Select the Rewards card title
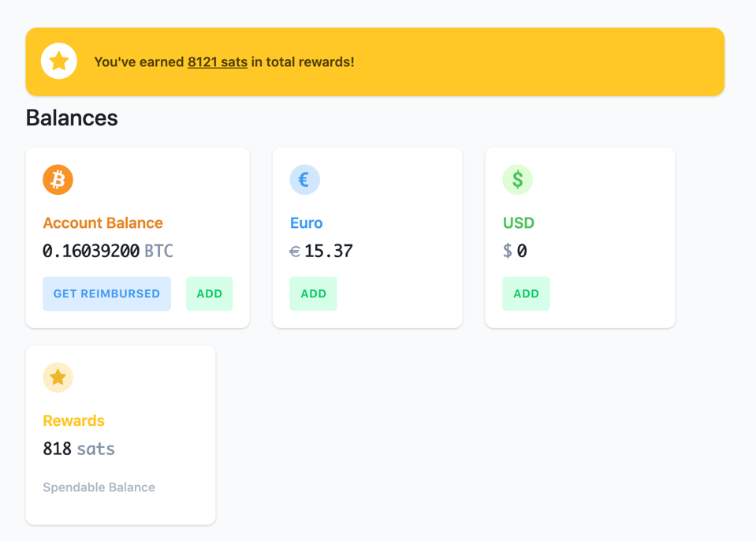This screenshot has width=756, height=541. click(x=73, y=421)
